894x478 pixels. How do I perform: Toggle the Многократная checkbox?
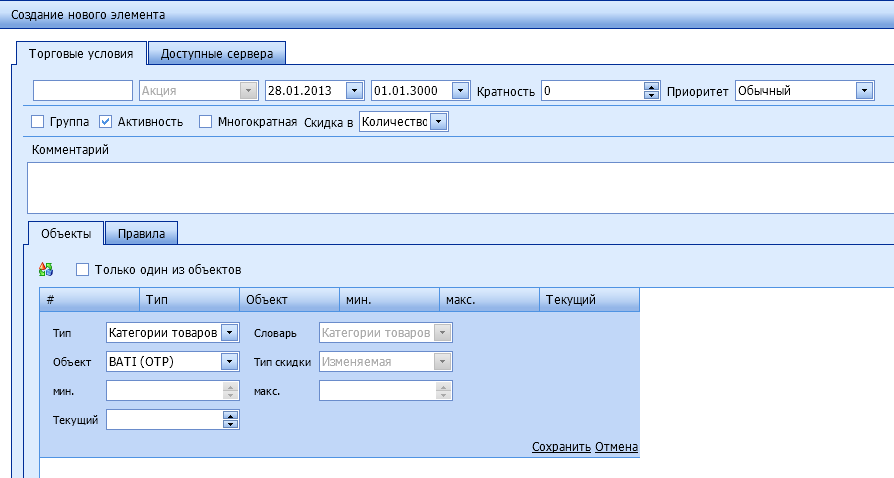[206, 122]
